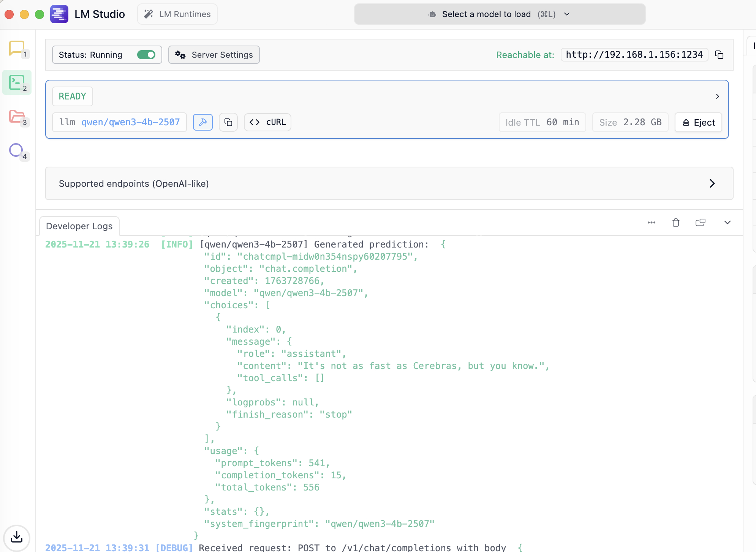Show the cURL example

267,122
